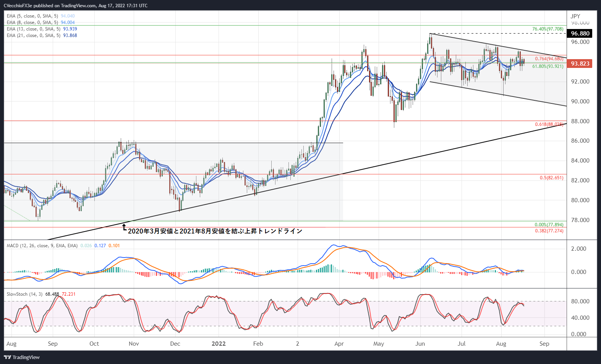Click the Japanese trendline annotation text
Image resolution: width=601 pixels, height=364 pixels.
point(215,231)
